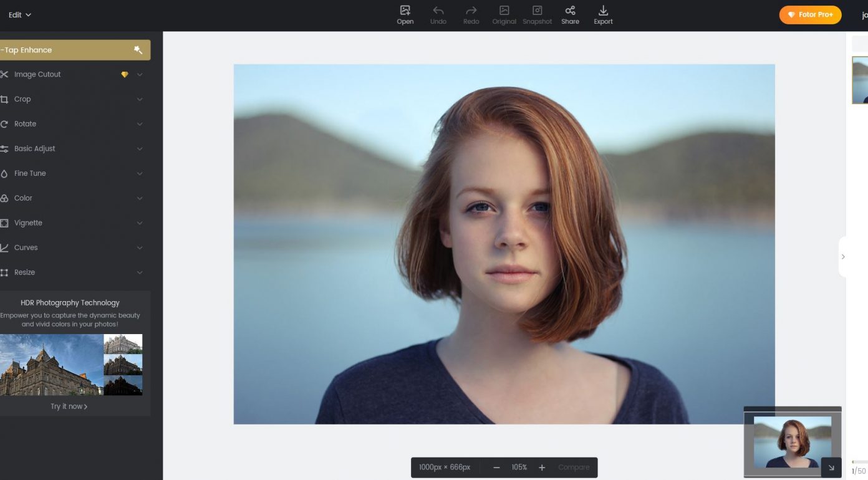Click the Snapshot camera icon
Screen dimensions: 868x480
tap(537, 11)
